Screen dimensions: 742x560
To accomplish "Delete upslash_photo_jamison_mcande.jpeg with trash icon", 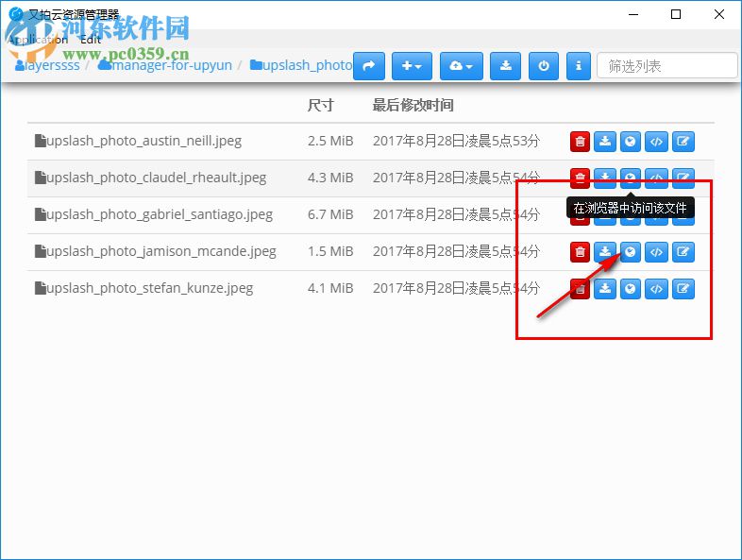I will point(580,252).
